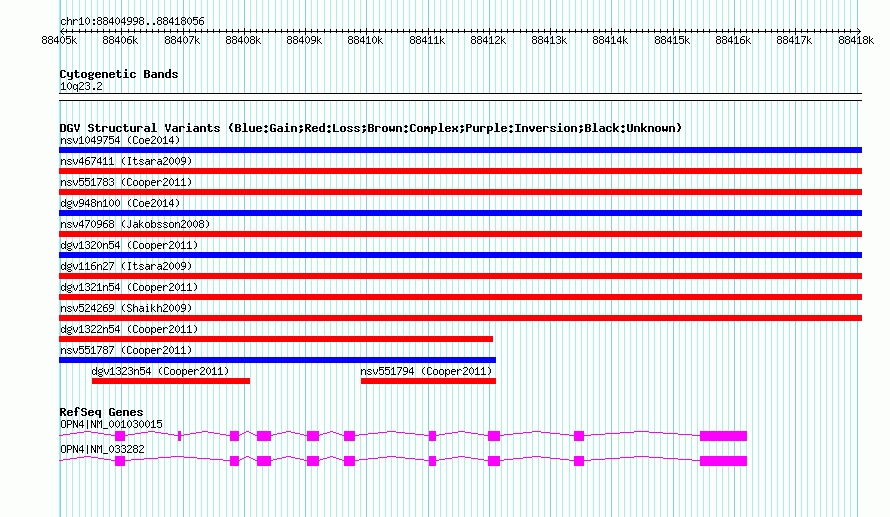Select blue bar beneath nsv551787
The width and height of the screenshot is (890, 517).
pos(278,360)
